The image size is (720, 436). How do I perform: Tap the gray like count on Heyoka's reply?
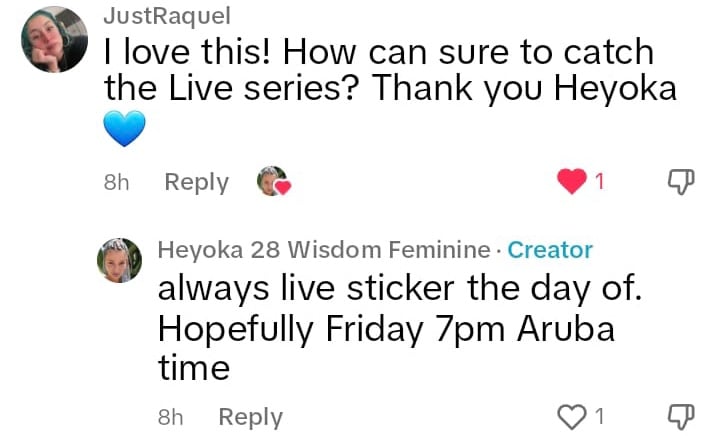point(599,417)
